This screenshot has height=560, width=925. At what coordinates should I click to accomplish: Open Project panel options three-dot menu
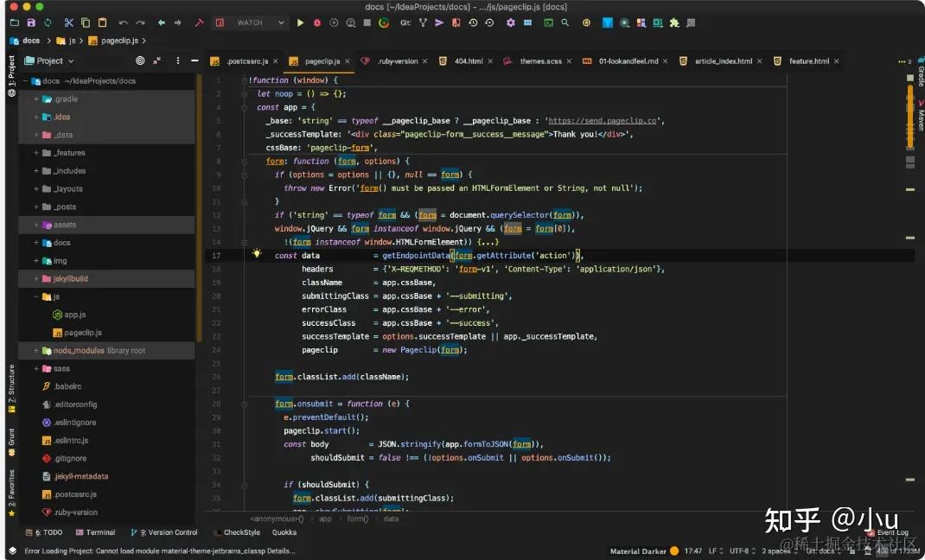[x=177, y=60]
